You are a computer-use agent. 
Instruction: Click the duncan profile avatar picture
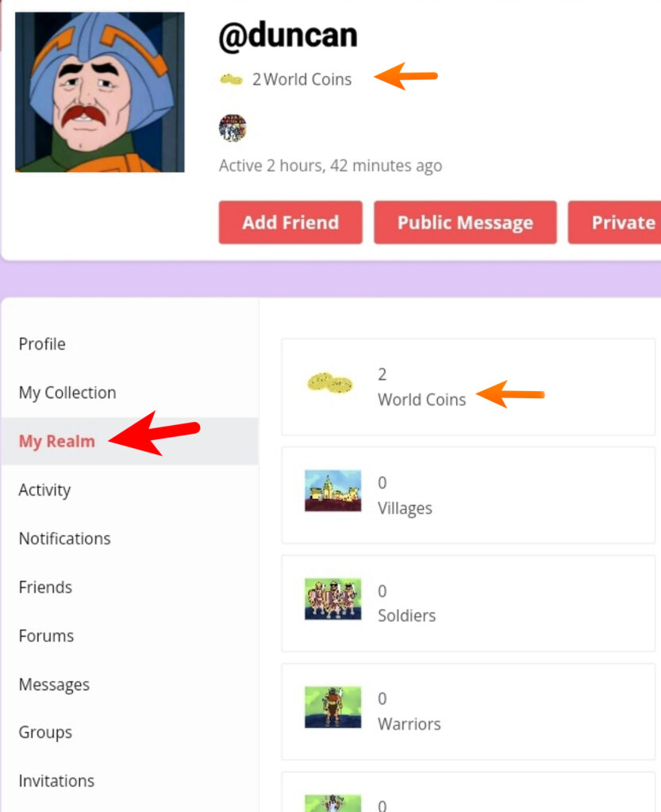click(x=99, y=92)
